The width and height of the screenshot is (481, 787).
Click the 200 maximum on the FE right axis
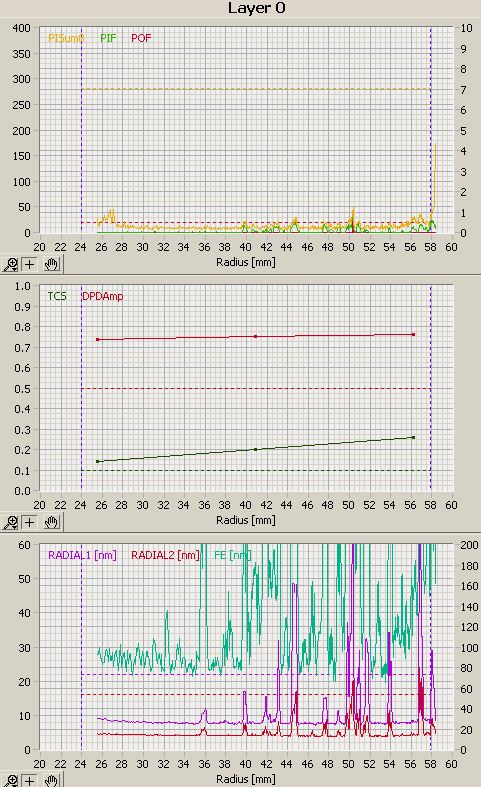(x=469, y=545)
